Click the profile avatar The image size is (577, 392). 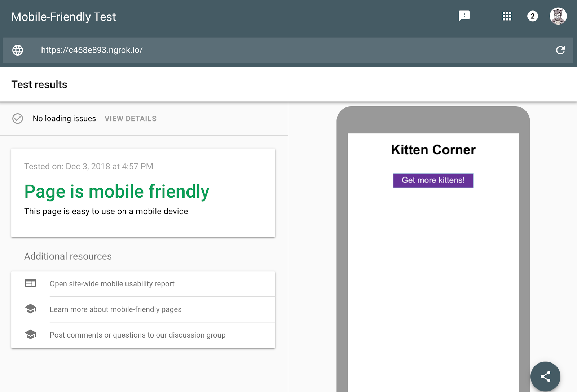(x=559, y=16)
